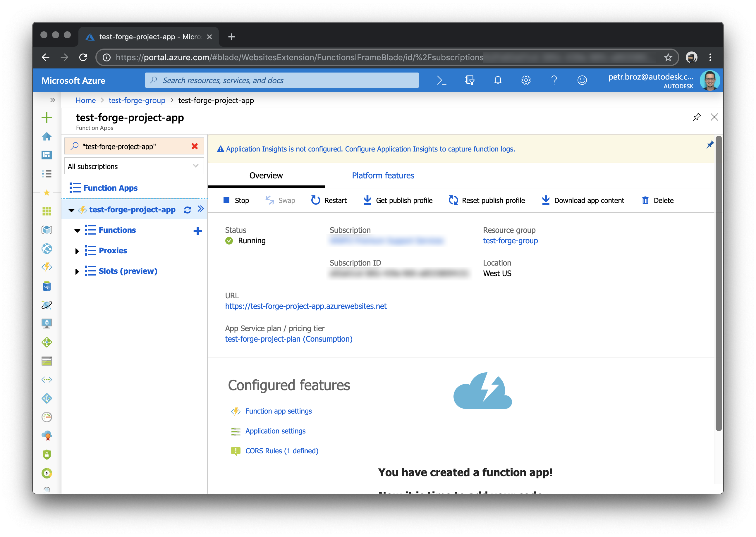
Task: Open the notifications bell
Action: pyautogui.click(x=498, y=80)
